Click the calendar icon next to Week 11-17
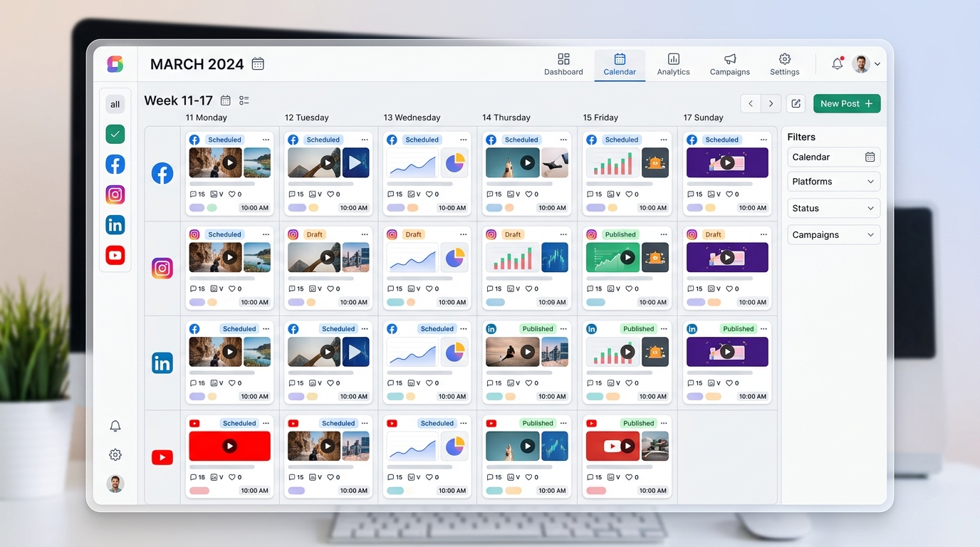The height and width of the screenshot is (547, 980). pos(226,100)
